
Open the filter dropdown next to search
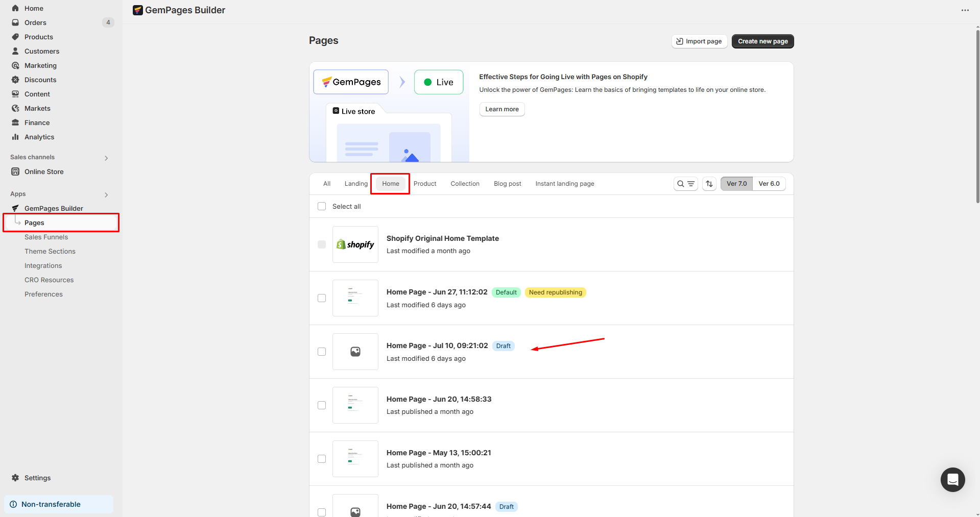tap(690, 184)
